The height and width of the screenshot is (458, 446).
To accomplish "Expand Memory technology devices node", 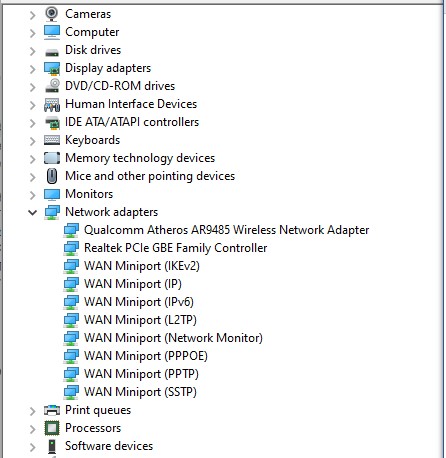I will point(32,159).
